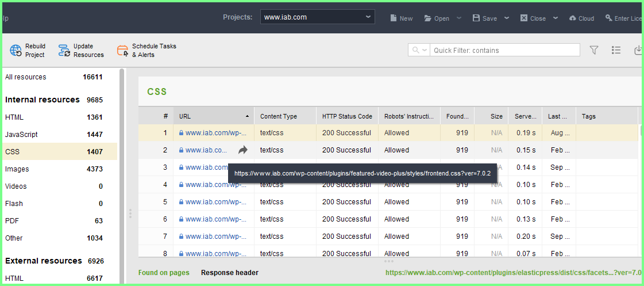Switch to the Found on pages tab
The height and width of the screenshot is (286, 644).
(164, 272)
